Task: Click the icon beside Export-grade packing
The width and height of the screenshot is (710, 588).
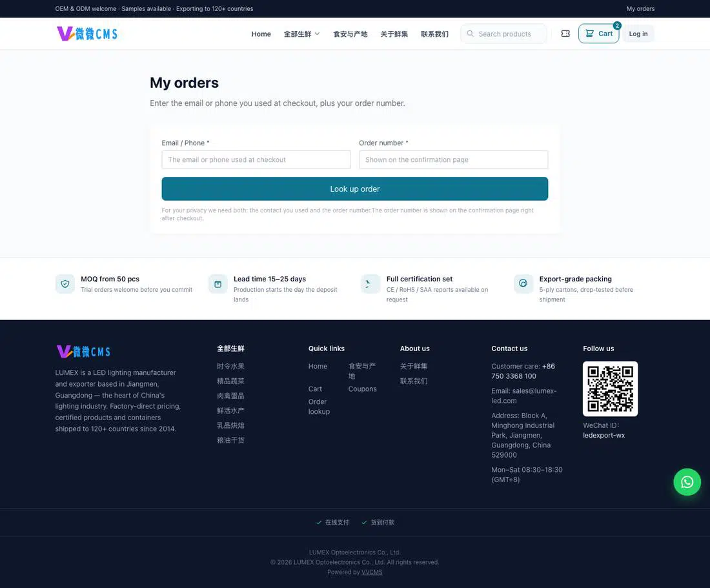Action: coord(523,284)
